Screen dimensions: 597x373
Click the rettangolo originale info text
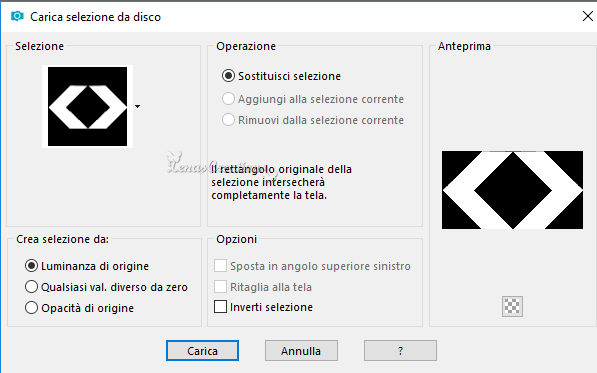click(281, 182)
